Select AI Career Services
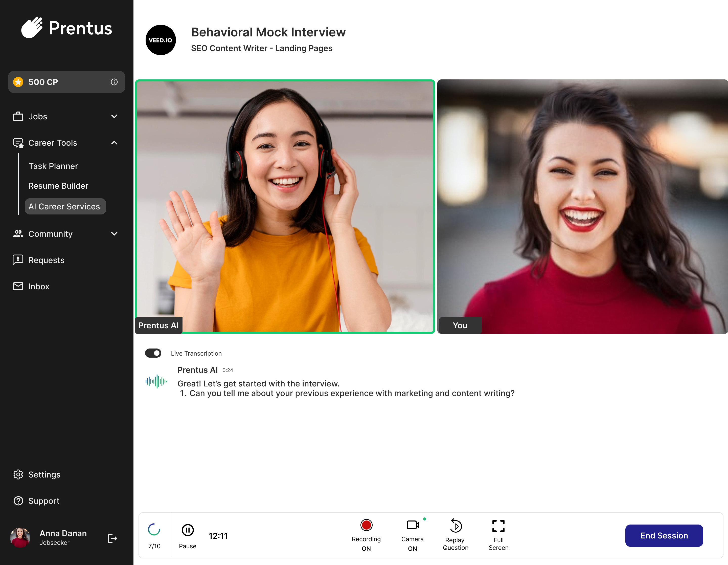This screenshot has width=728, height=565. click(x=65, y=206)
